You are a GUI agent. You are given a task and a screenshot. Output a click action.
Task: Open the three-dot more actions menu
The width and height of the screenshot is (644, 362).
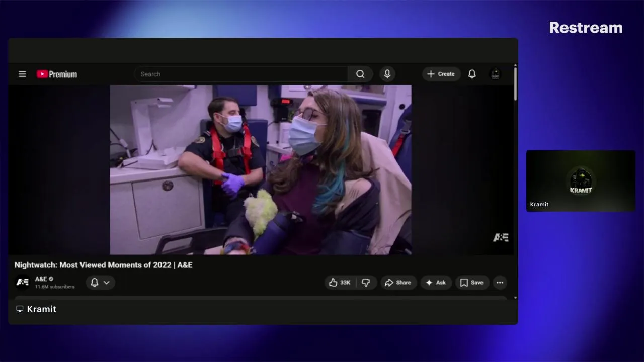point(500,283)
